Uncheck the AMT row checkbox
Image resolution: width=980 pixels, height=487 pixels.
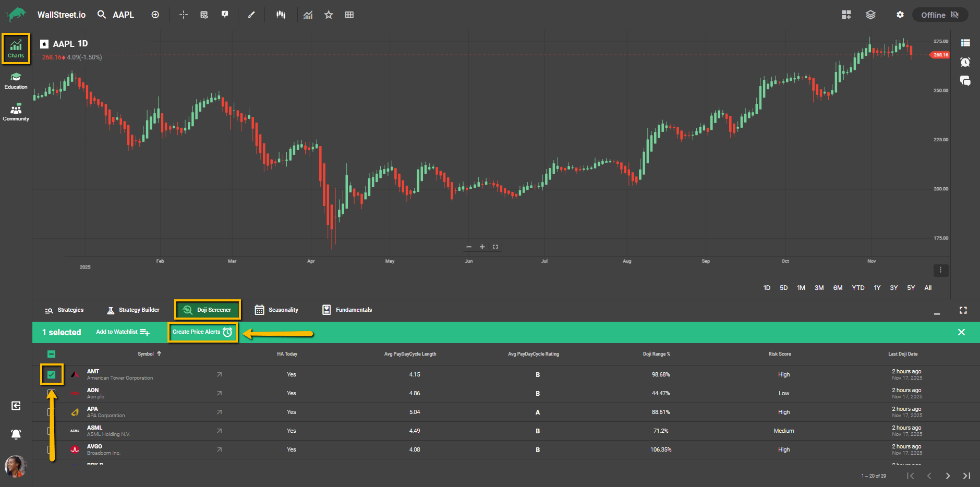click(51, 374)
